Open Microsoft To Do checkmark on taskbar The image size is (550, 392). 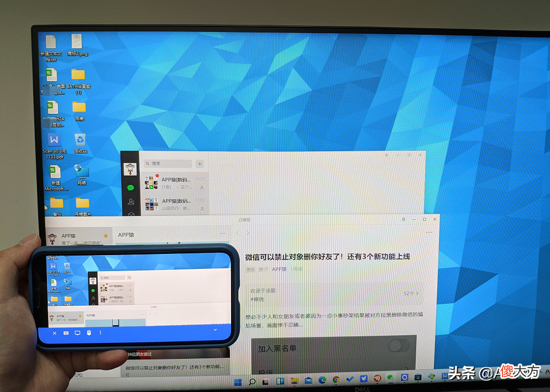tap(350, 379)
